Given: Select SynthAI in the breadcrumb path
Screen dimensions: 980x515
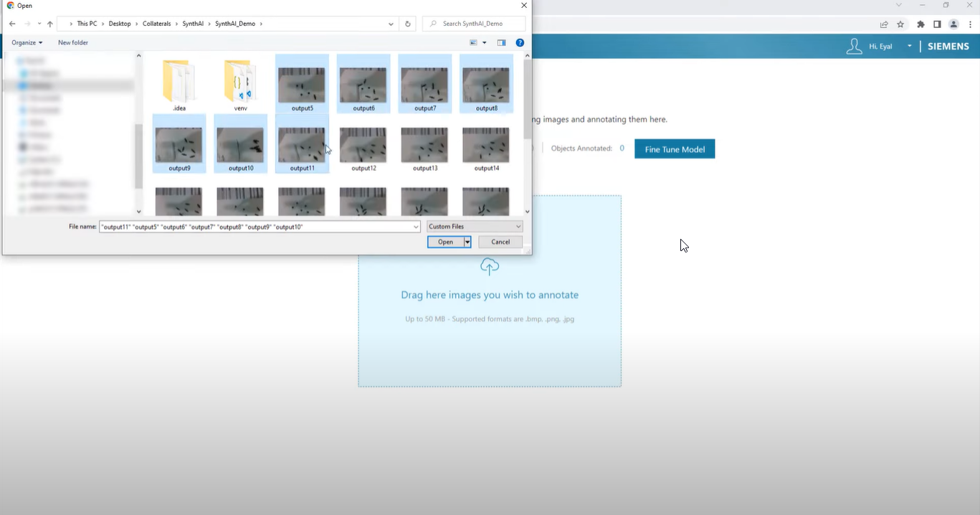Looking at the screenshot, I should click(x=193, y=23).
